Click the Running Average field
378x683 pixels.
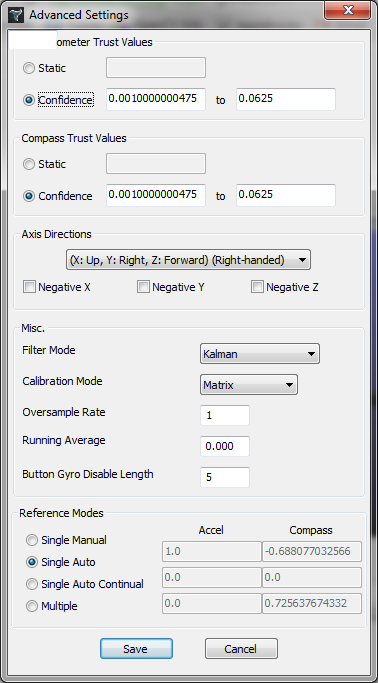pyautogui.click(x=225, y=446)
